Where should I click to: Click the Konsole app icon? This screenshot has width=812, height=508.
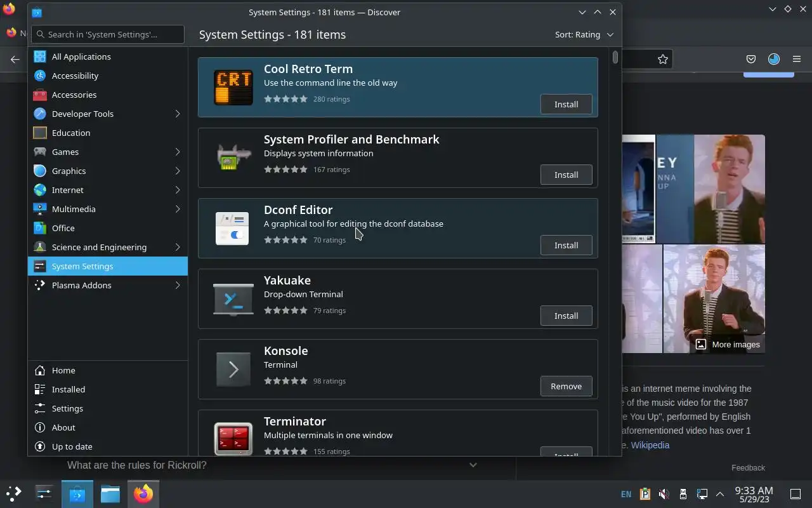[233, 370]
